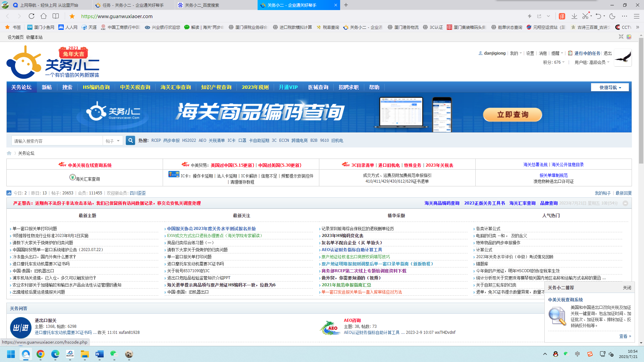The image size is (644, 362).
Task: Open the 海关总署法规 link
Action: [535, 165]
